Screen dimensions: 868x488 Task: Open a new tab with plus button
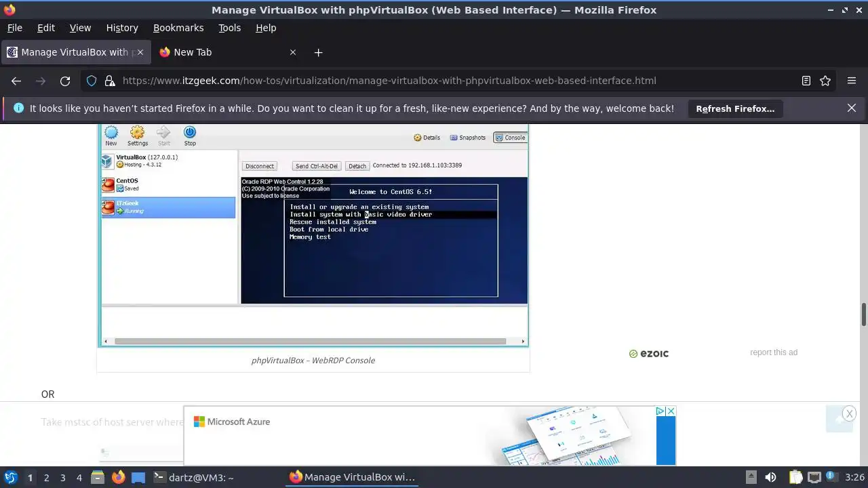click(319, 52)
